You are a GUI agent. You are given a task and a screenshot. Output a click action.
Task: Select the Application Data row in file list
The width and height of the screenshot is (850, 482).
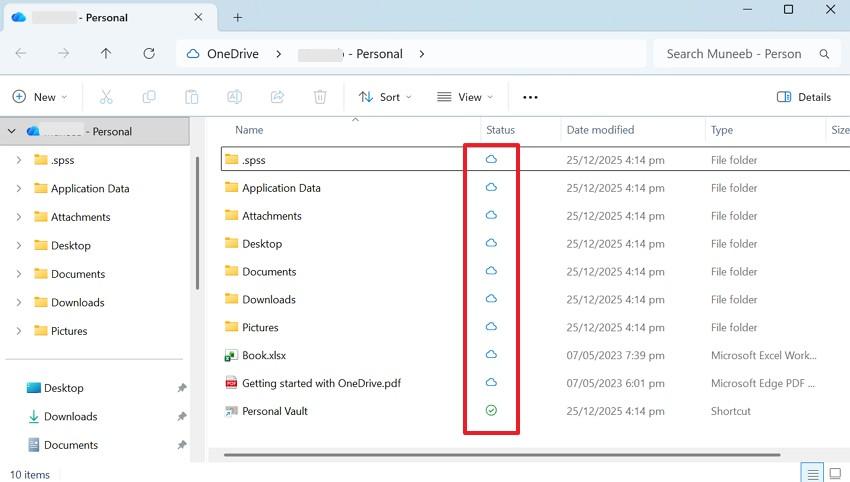point(536,188)
